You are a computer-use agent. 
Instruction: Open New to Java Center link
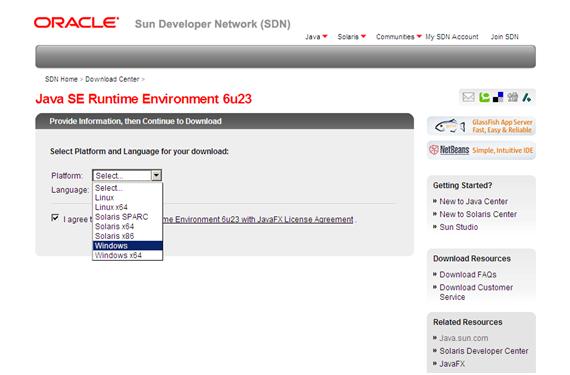pyautogui.click(x=473, y=201)
